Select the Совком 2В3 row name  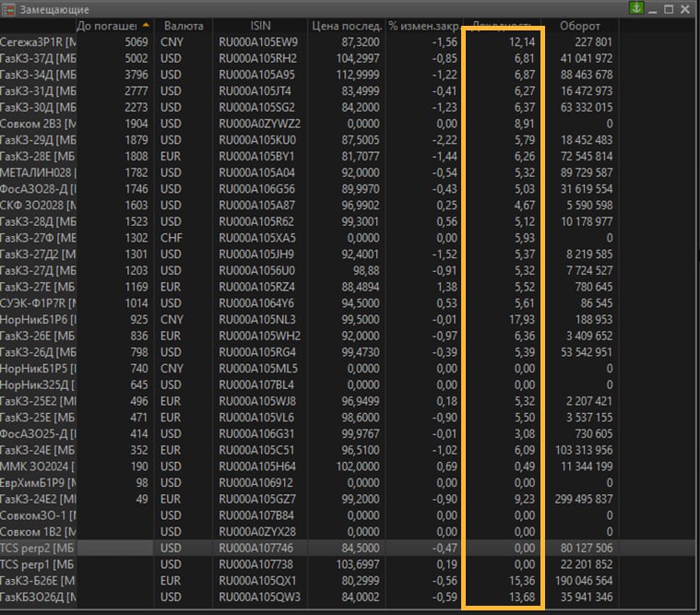(x=38, y=124)
